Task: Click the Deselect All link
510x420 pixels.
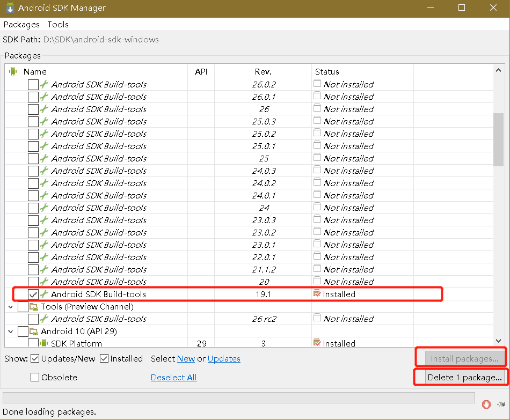Action: click(x=173, y=377)
